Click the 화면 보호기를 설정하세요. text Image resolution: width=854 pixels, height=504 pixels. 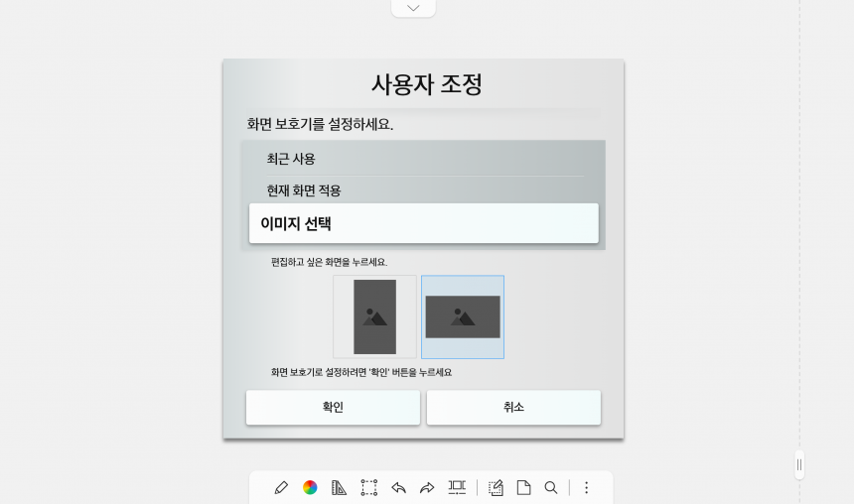click(x=320, y=124)
